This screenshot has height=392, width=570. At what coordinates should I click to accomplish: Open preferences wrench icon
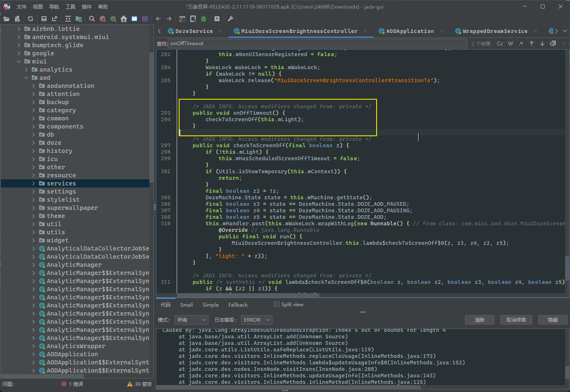point(230,19)
